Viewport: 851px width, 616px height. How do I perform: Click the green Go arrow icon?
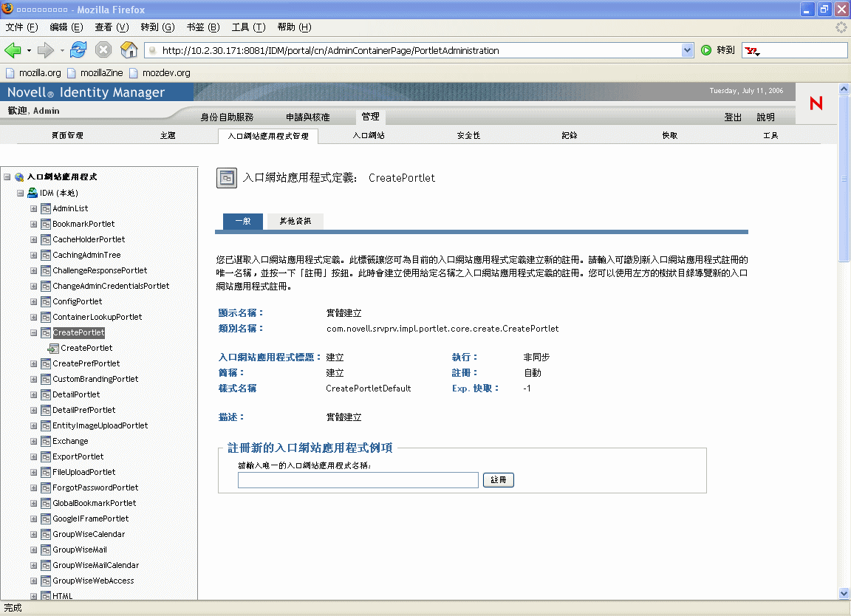click(x=706, y=50)
